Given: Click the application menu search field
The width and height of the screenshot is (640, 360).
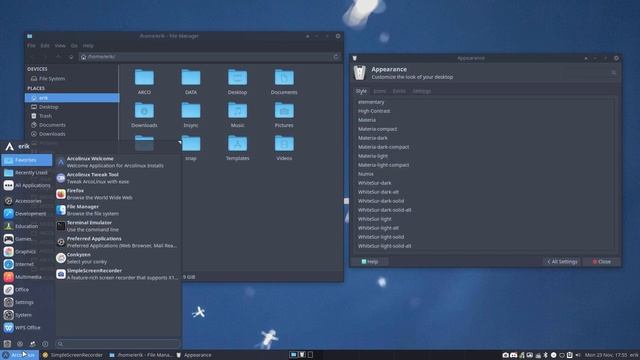Looking at the screenshot, I should click(118, 344).
